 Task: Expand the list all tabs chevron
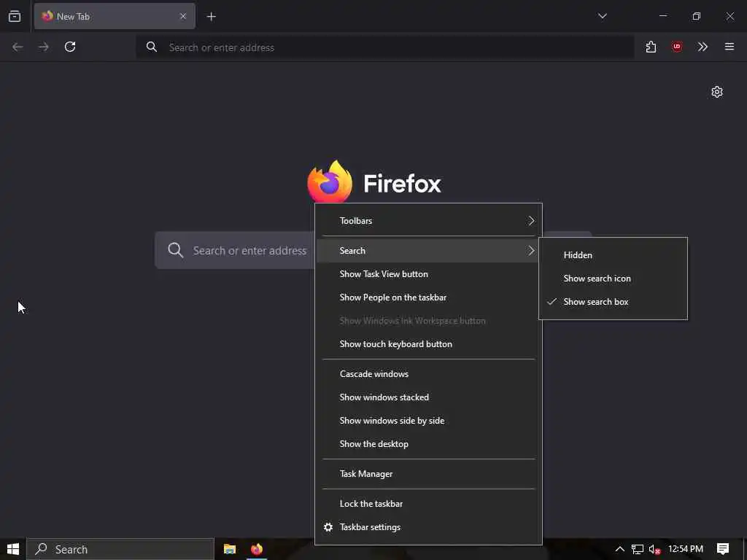coord(602,16)
